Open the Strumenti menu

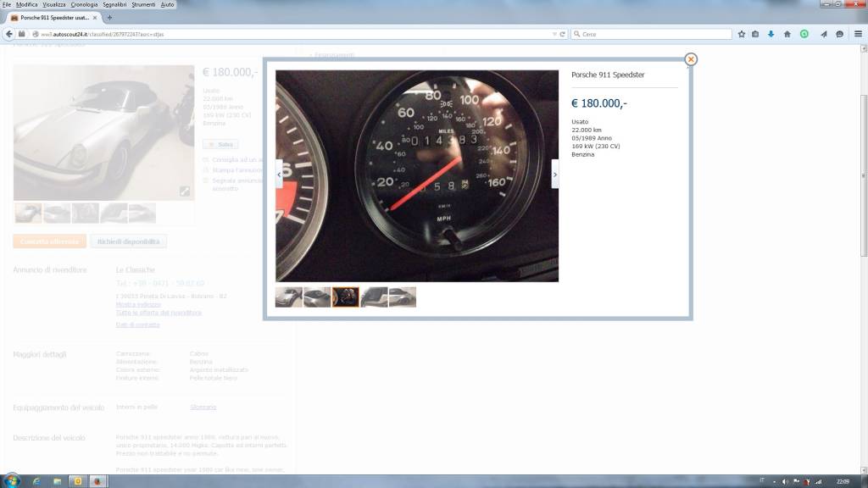143,4
